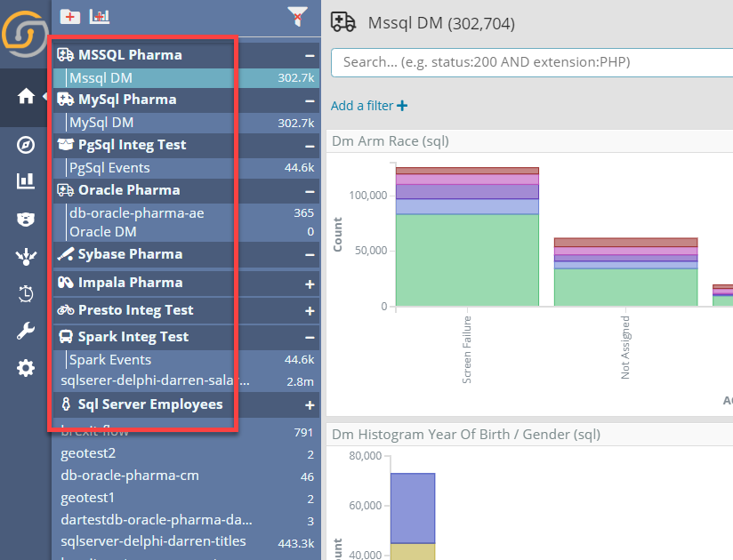Open the Oracle DM dashboard
Image resolution: width=733 pixels, height=560 pixels.
[186, 232]
